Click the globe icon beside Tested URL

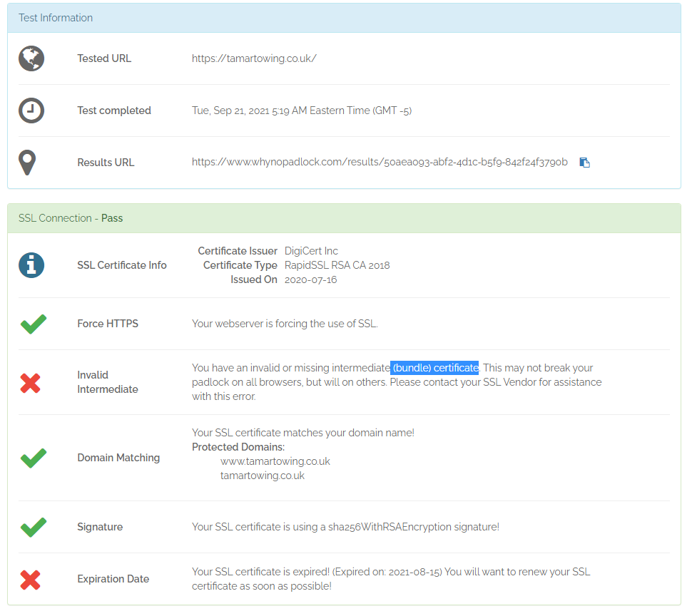point(31,58)
